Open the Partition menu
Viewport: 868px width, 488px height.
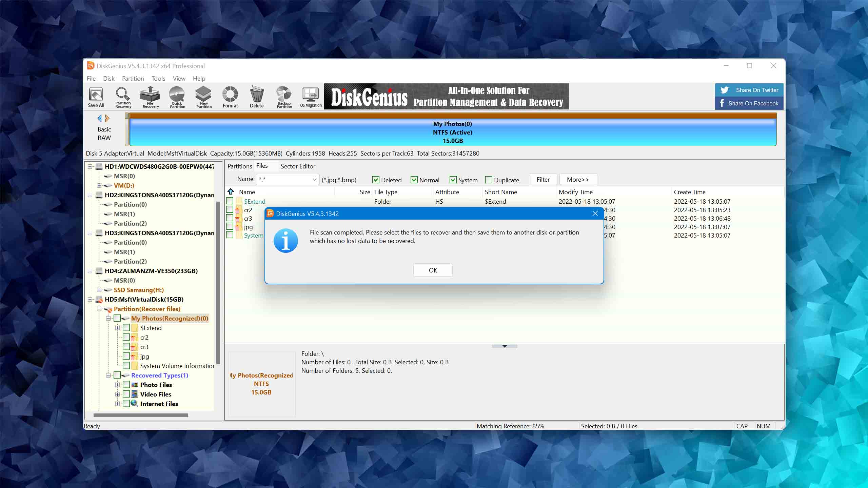(133, 78)
